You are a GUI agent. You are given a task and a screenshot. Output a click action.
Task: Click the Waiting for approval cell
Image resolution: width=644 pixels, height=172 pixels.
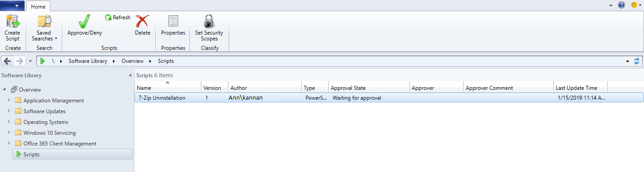point(357,97)
